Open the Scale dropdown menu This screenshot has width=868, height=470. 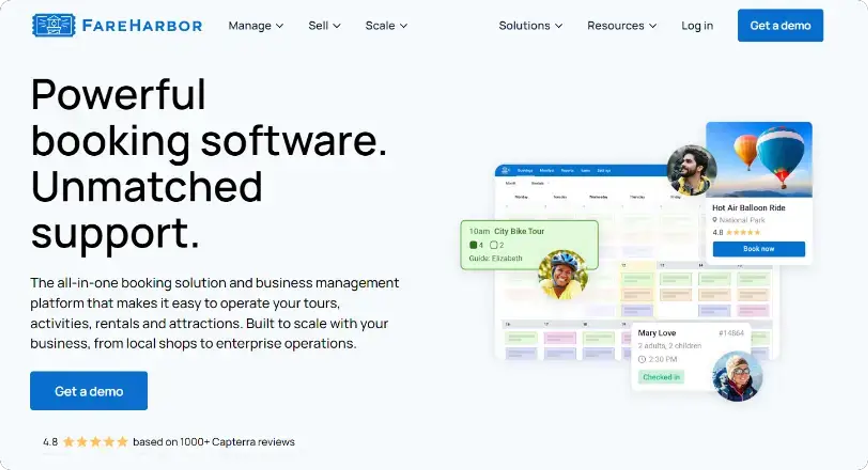click(387, 26)
